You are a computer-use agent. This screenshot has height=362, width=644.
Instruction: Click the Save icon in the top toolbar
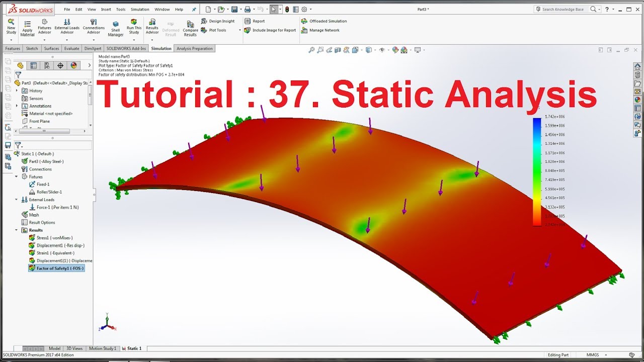point(234,9)
